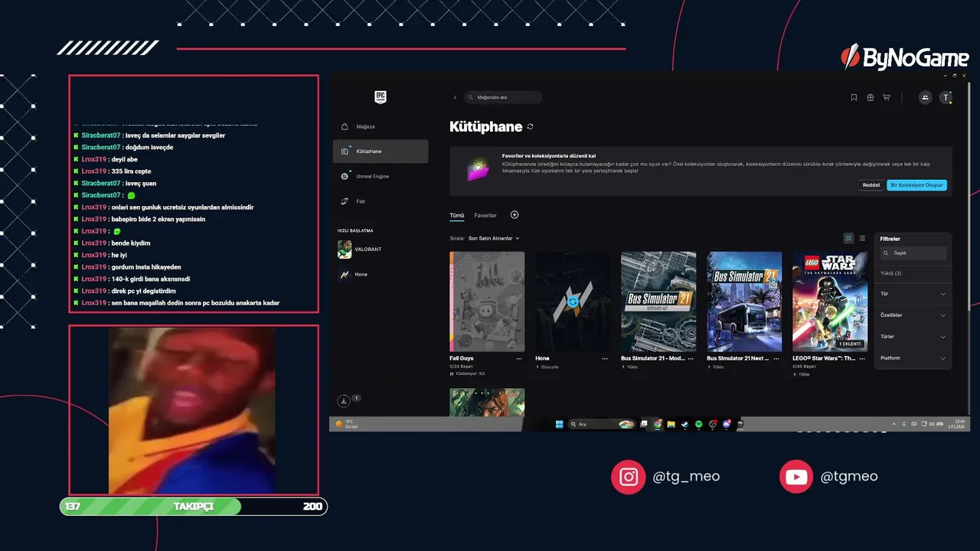Show hidden system tray icons

click(894, 424)
